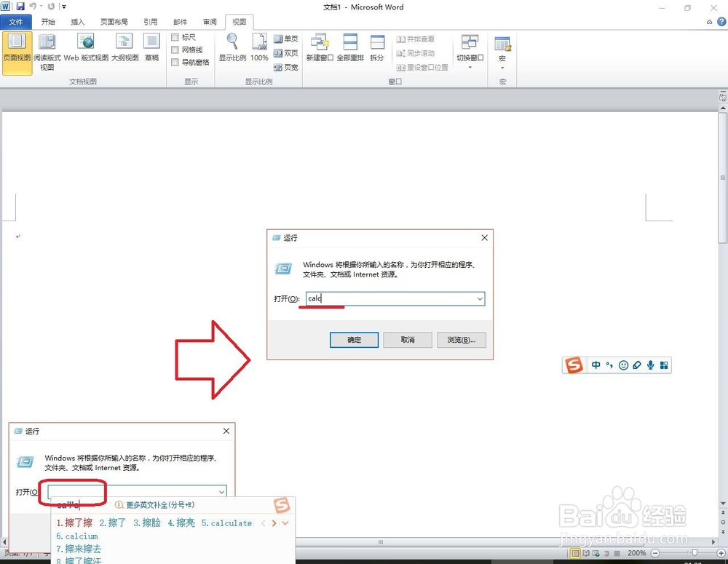The height and width of the screenshot is (564, 728).
Task: Choose One Page (单页) zoom
Action: (286, 39)
